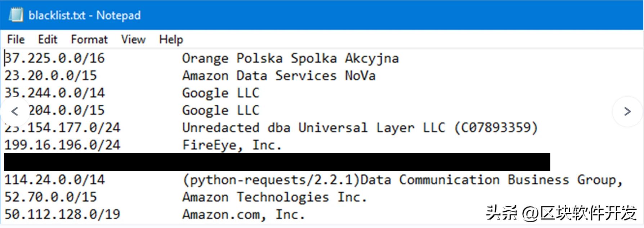Click the blacklist.txt - Notepad window title
The image size is (644, 228).
85,15
